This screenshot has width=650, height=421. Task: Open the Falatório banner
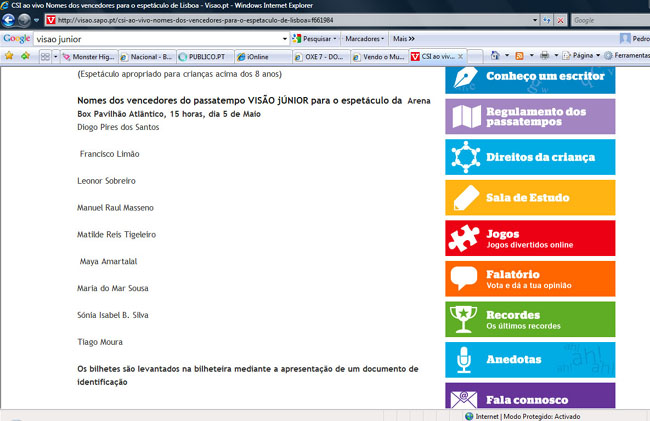pos(530,279)
